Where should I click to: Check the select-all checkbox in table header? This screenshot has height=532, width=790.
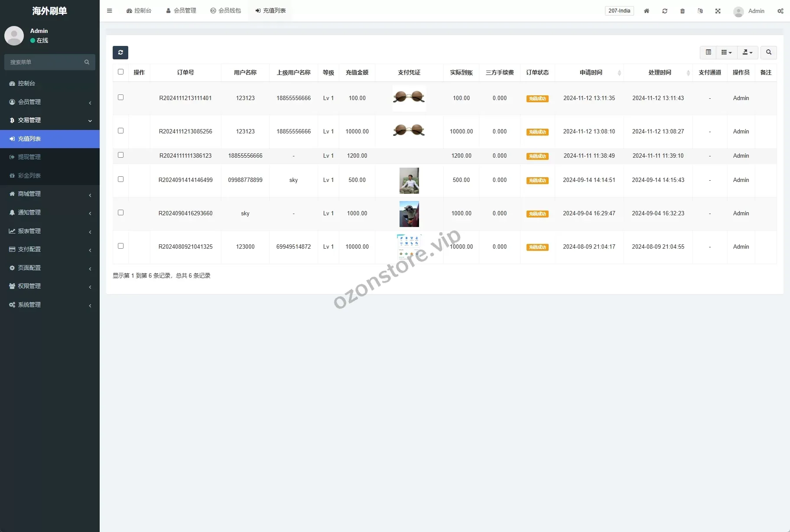coord(120,72)
